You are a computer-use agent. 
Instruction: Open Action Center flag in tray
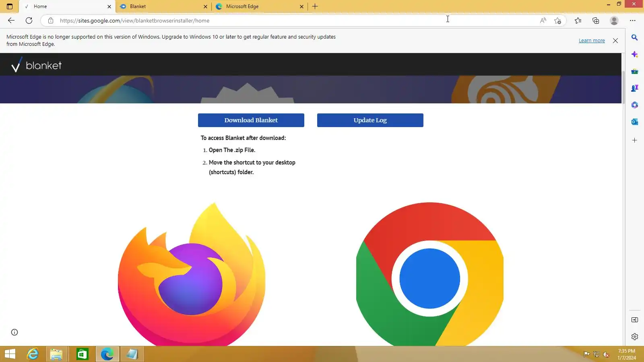586,354
